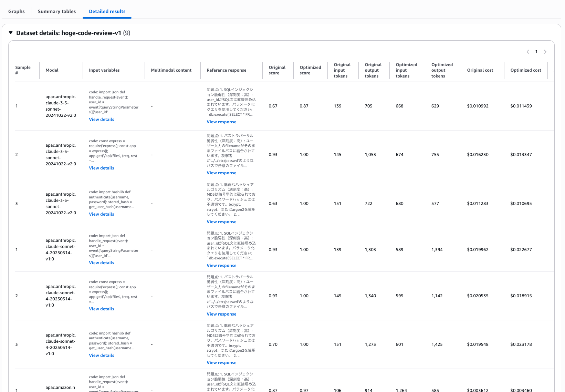Click the Optimized input tokens header
Screen dimensions: 565x392
pos(406,70)
